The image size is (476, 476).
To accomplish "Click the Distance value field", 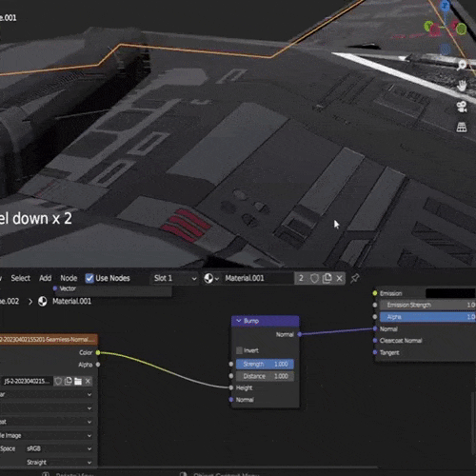I will click(x=265, y=376).
